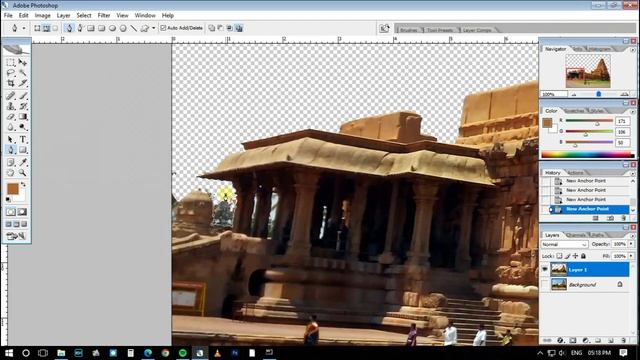Screen dimensions: 640x360
Task: Open Fill slider arrow
Action: (631, 256)
